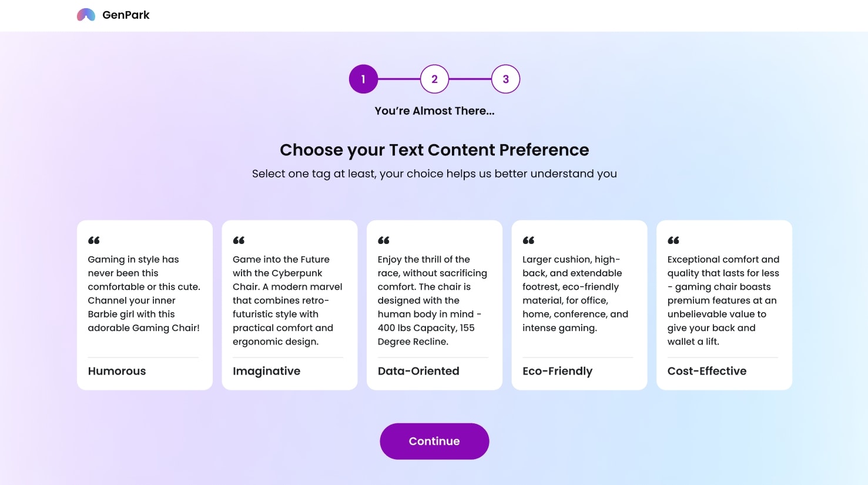The height and width of the screenshot is (485, 868).
Task: Click the GenPark logo icon
Action: 86,15
